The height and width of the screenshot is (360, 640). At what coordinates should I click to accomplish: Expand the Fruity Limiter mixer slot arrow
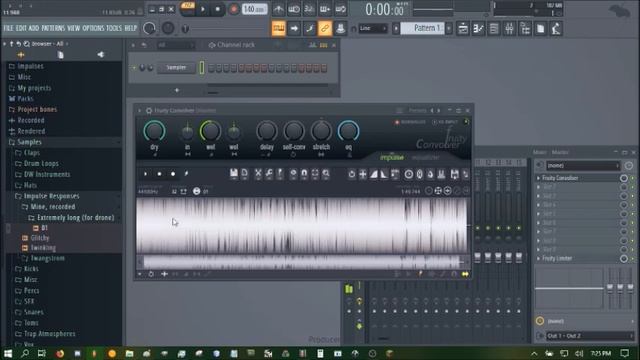[538, 258]
